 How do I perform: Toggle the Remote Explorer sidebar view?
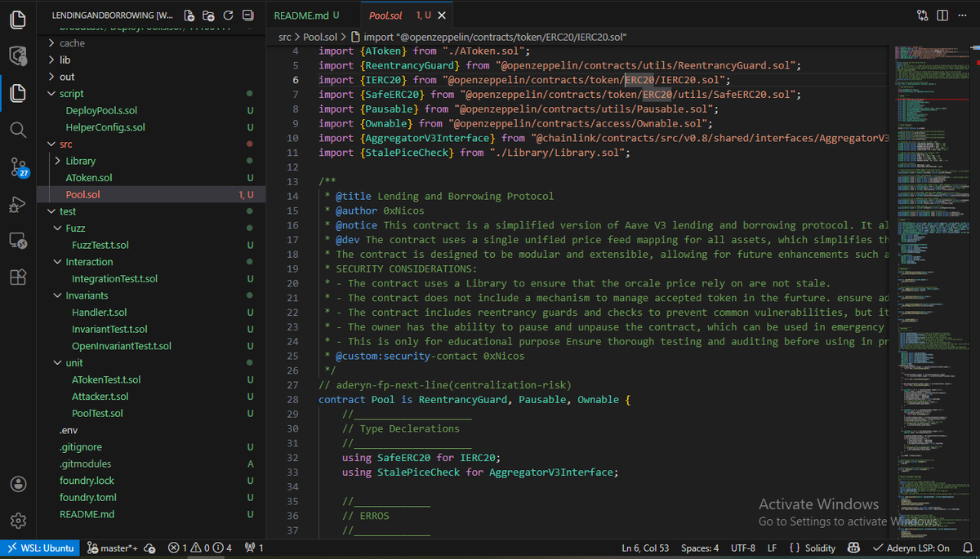[18, 241]
